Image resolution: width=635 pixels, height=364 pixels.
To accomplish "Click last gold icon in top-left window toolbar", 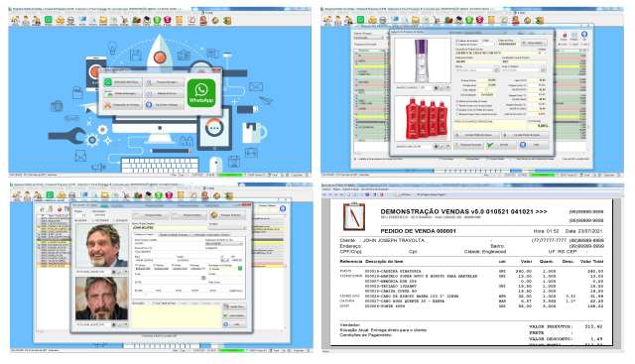I will coord(227,20).
